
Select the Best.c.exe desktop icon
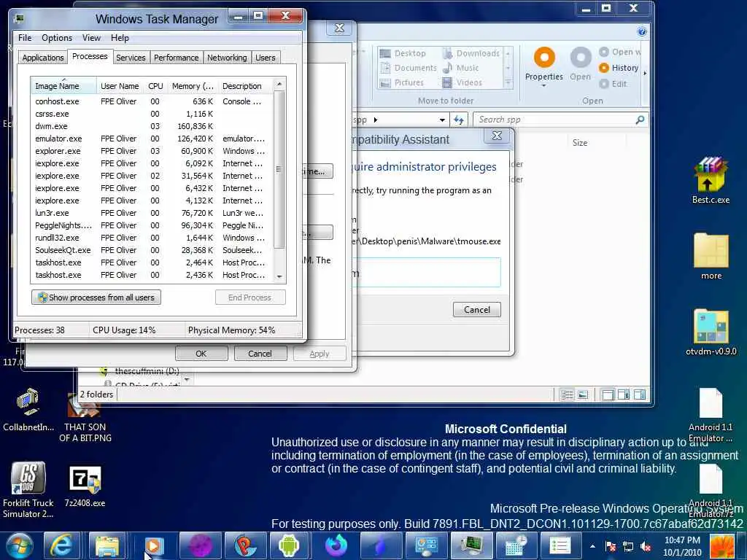click(x=711, y=181)
